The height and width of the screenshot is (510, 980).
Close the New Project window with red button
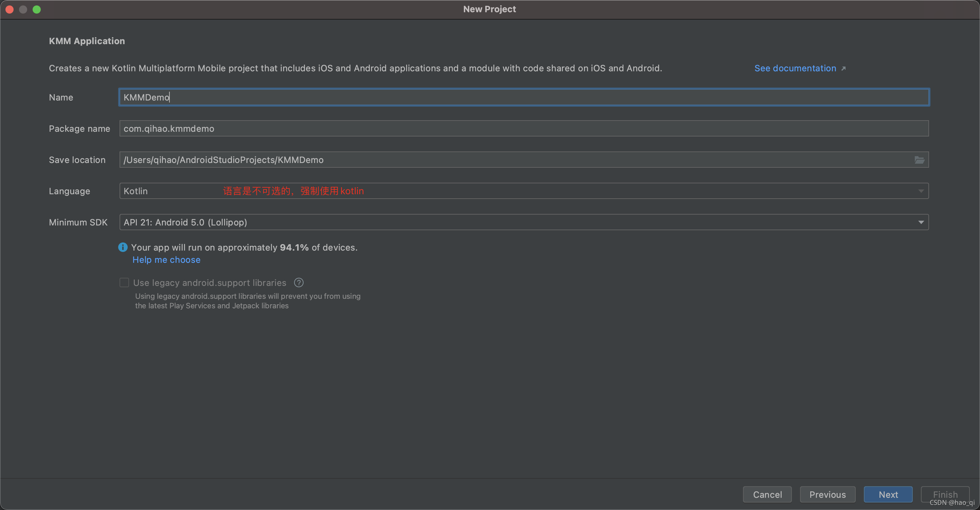(x=10, y=10)
